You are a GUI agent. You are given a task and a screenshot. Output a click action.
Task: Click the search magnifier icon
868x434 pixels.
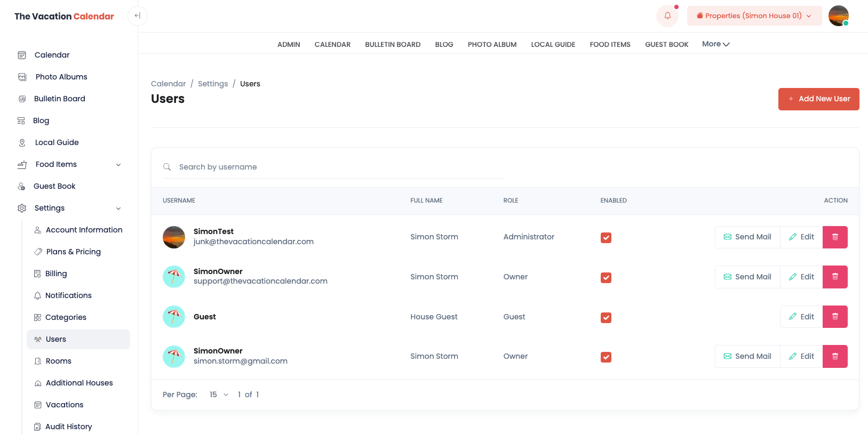click(x=167, y=167)
